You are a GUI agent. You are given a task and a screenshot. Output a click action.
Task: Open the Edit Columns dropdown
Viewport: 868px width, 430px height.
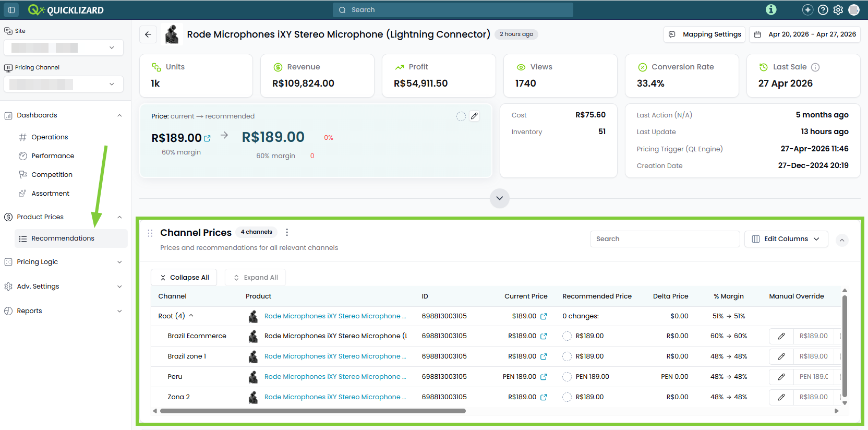point(786,239)
